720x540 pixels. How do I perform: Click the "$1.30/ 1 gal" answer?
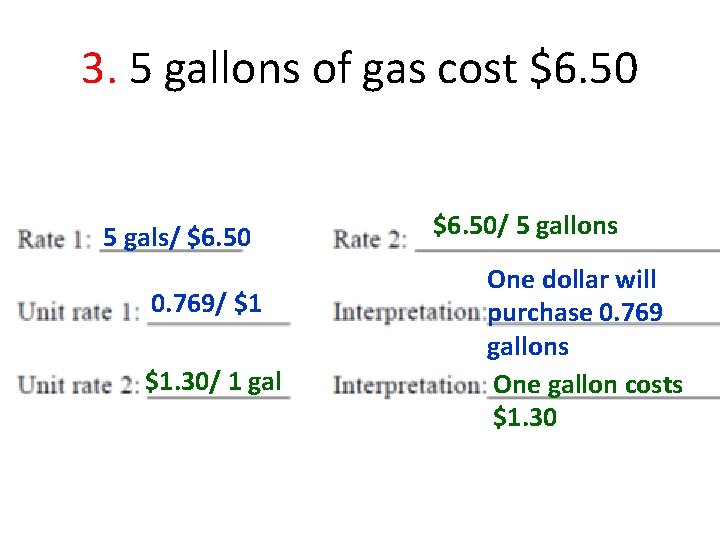coord(213,380)
